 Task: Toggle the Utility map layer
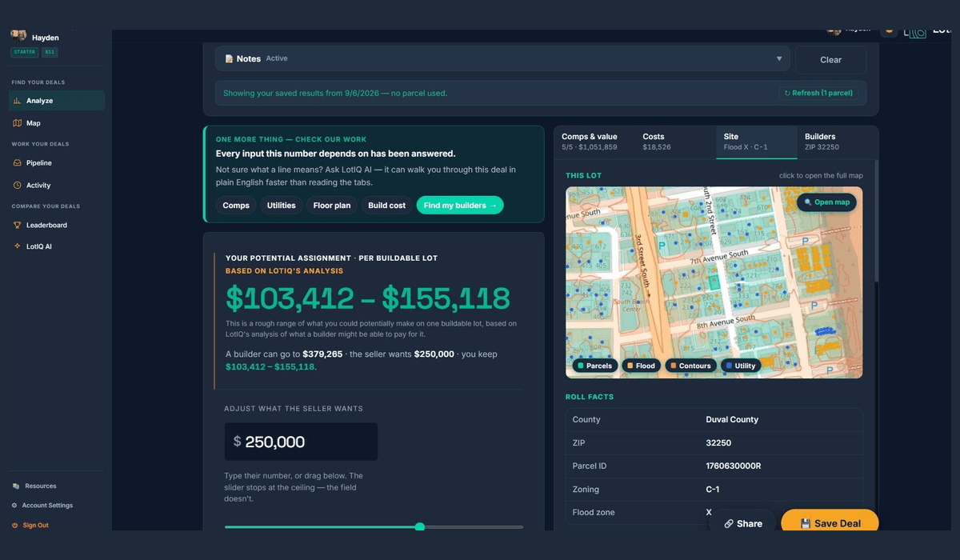point(741,366)
